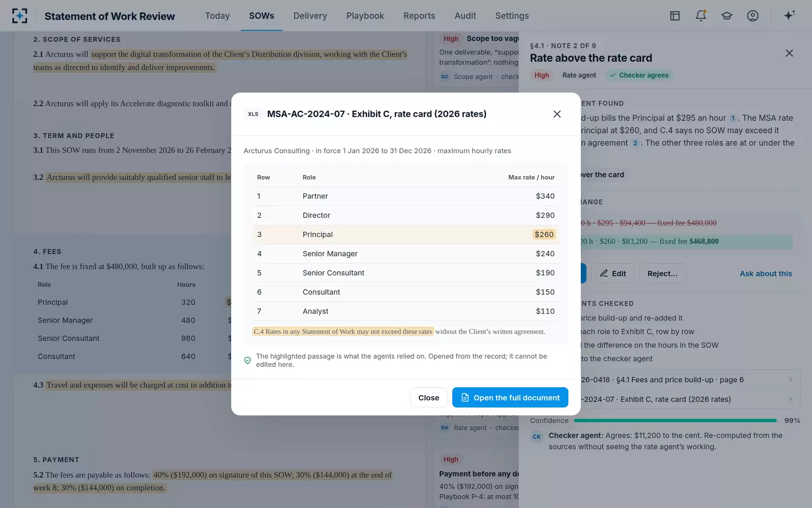Screen dimensions: 812x508
Task: Close the rate card dialog with X
Action: [557, 114]
